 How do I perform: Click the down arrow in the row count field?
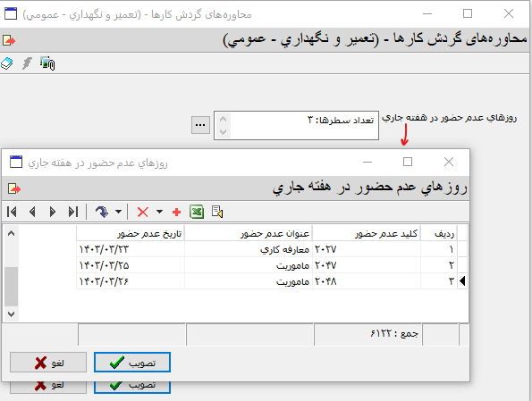(223, 131)
